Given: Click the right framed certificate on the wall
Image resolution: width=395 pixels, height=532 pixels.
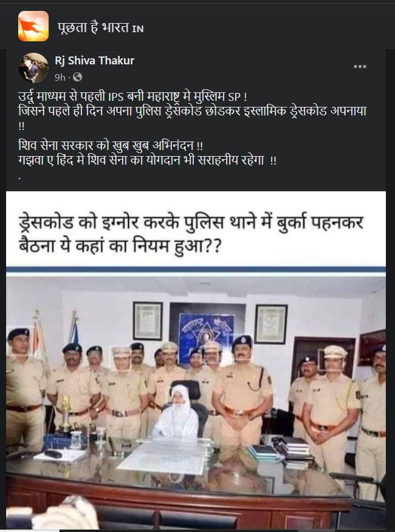Looking at the screenshot, I should (271, 324).
